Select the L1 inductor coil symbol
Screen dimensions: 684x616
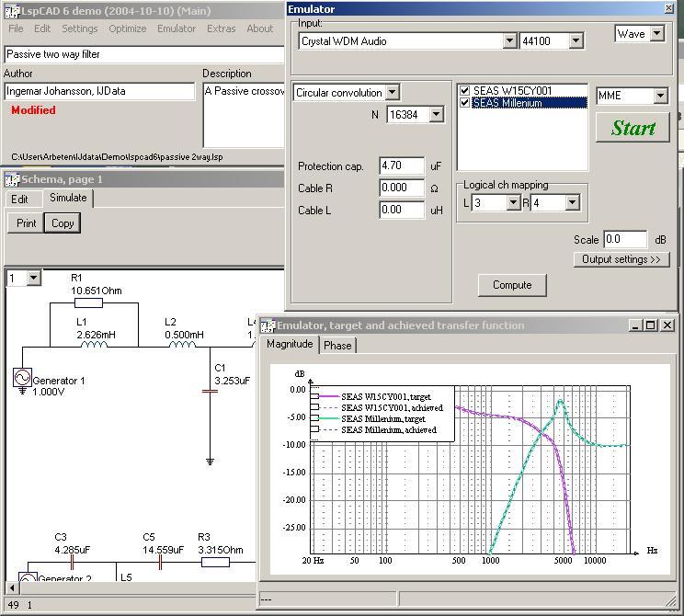pos(94,345)
